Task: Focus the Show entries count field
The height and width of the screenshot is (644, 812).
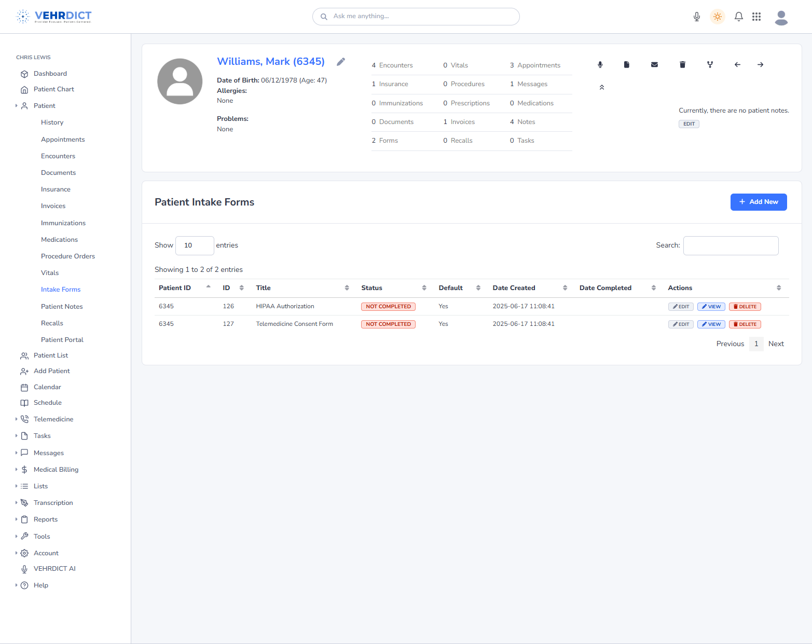Action: 195,245
